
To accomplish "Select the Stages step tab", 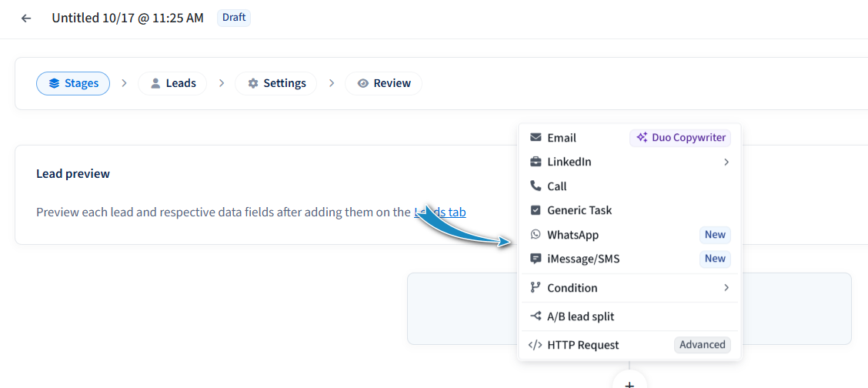I will tap(73, 83).
